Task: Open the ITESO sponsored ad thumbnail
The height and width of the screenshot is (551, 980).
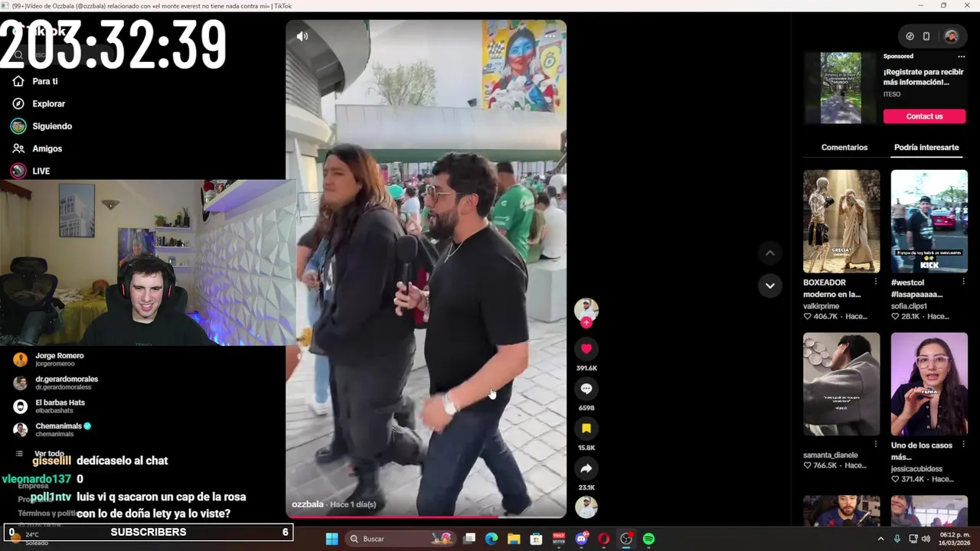Action: (841, 88)
